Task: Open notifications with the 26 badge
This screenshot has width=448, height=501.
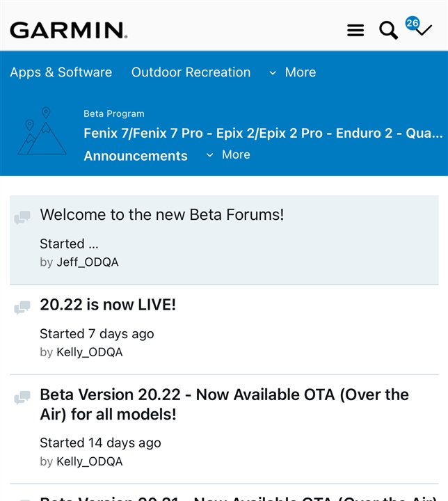Action: coord(419,28)
